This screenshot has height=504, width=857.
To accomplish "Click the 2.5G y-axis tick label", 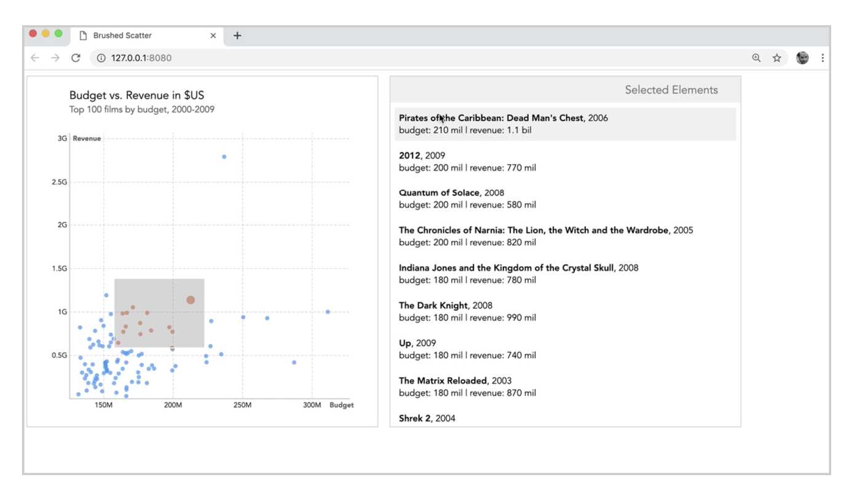I will pos(60,182).
